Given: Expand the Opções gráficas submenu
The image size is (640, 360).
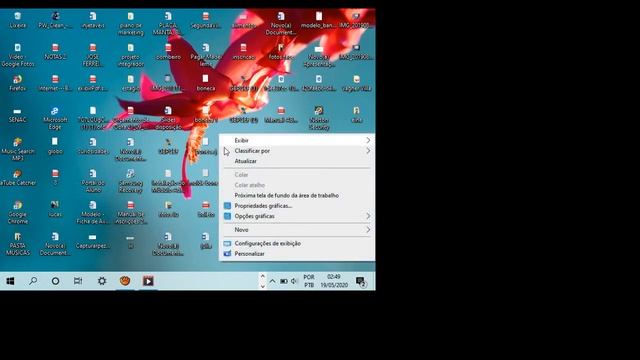Looking at the screenshot, I should [297, 216].
